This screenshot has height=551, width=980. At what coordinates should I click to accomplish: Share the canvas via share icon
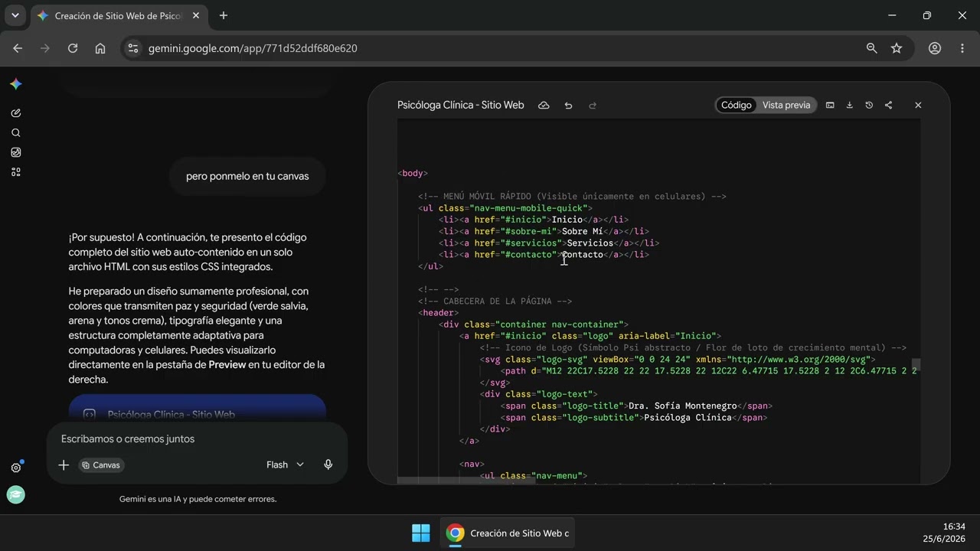click(x=888, y=106)
